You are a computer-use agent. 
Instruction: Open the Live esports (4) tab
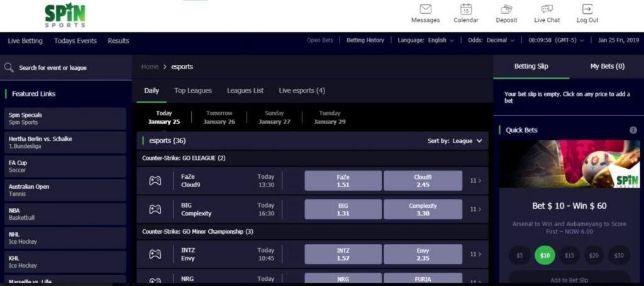coord(302,91)
